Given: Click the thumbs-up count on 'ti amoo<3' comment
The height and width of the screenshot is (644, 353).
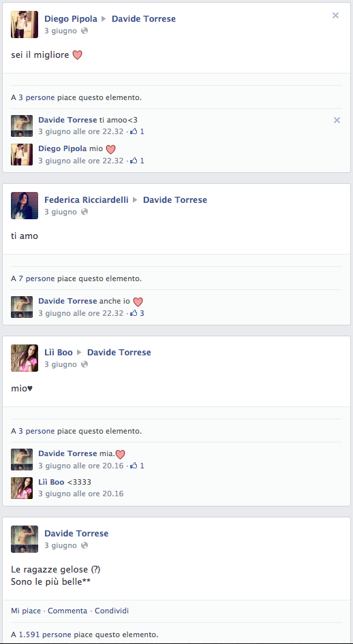Looking at the screenshot, I should (137, 132).
